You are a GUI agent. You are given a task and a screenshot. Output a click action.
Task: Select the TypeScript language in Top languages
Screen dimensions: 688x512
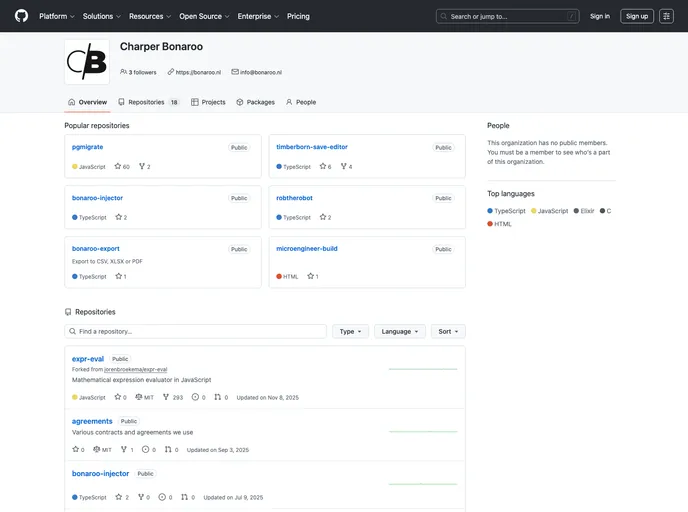tap(507, 211)
